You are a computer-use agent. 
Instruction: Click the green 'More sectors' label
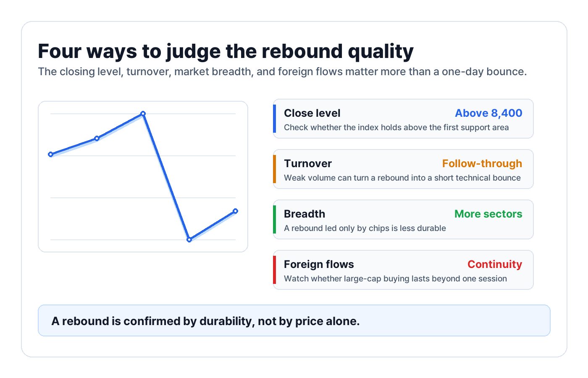488,214
